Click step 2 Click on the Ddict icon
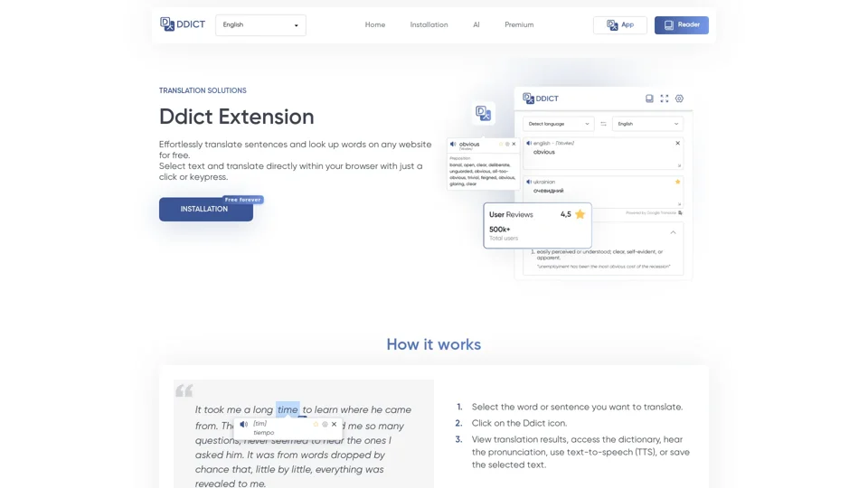 [x=519, y=423]
